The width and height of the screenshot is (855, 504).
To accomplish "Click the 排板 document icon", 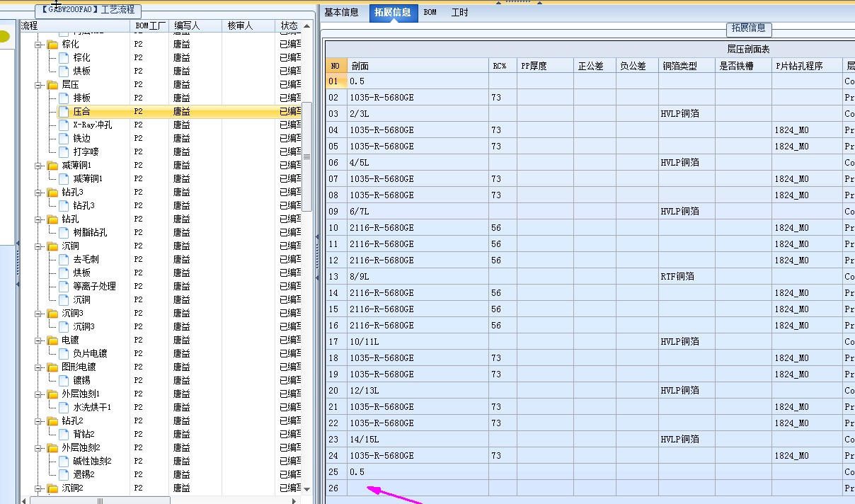I will (x=64, y=98).
